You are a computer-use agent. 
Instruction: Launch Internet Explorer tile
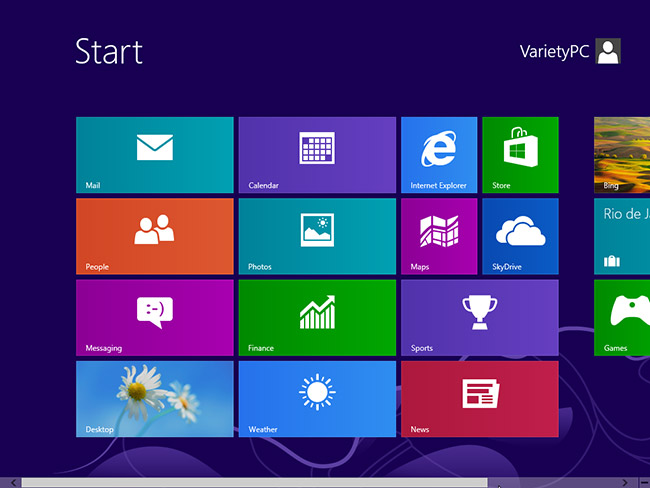coord(439,155)
